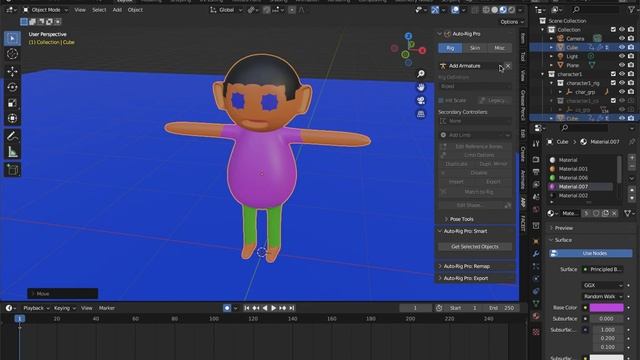Switch to Misc tab in Auto-Rig Pro
Viewport: 640px width, 360px height.
(499, 48)
